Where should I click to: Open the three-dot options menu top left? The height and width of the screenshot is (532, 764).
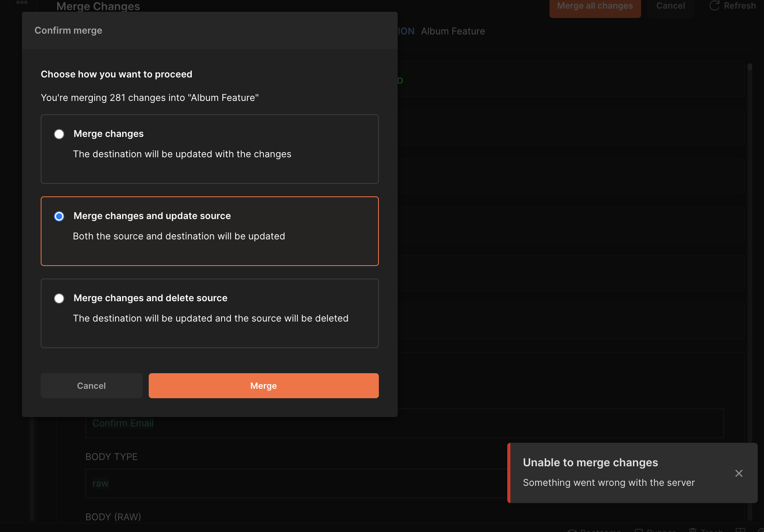pos(22,3)
